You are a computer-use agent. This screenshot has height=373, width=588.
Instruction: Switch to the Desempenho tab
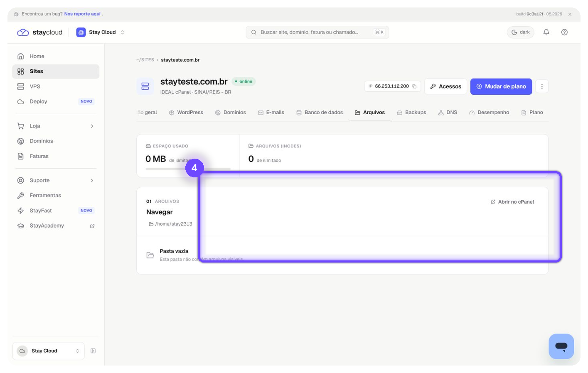pyautogui.click(x=489, y=113)
